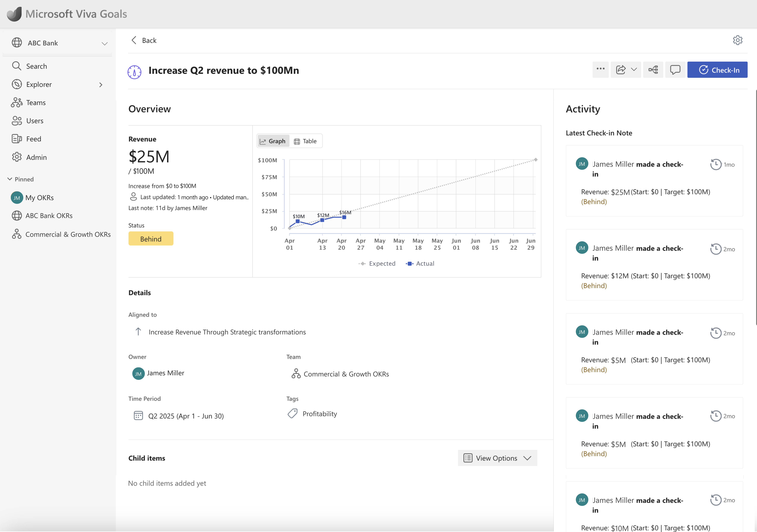Click the share icon
Viewport: 757px width, 532px height.
click(621, 70)
